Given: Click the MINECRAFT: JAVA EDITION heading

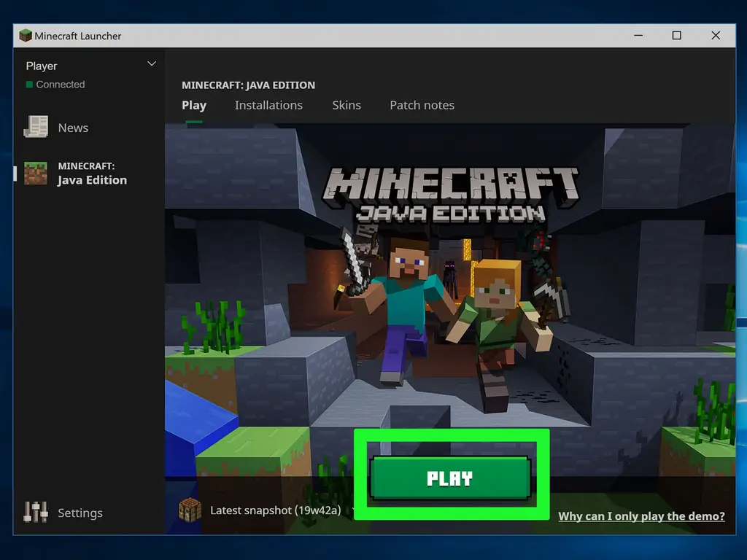Looking at the screenshot, I should pyautogui.click(x=248, y=85).
